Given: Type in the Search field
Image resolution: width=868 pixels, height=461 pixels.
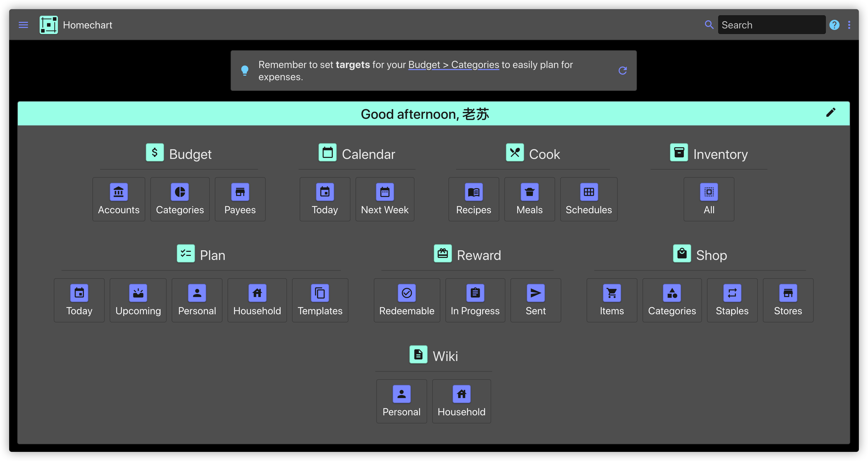Looking at the screenshot, I should coord(771,25).
